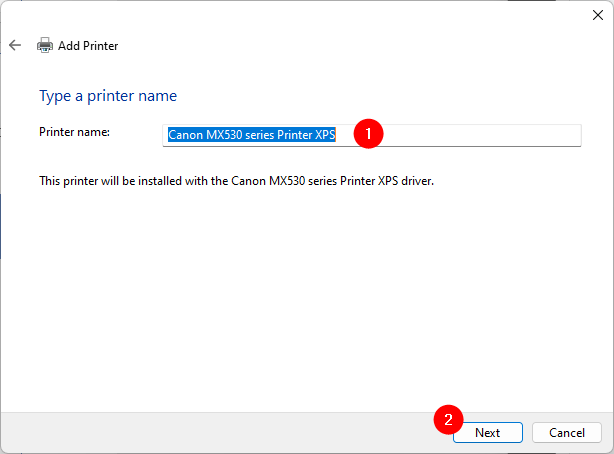
Task: Click the 'Add Printer' title text
Action: click(x=88, y=46)
